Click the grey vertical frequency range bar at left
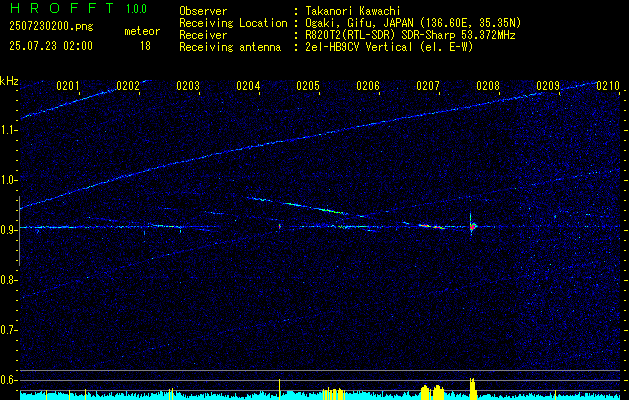 pos(19,231)
